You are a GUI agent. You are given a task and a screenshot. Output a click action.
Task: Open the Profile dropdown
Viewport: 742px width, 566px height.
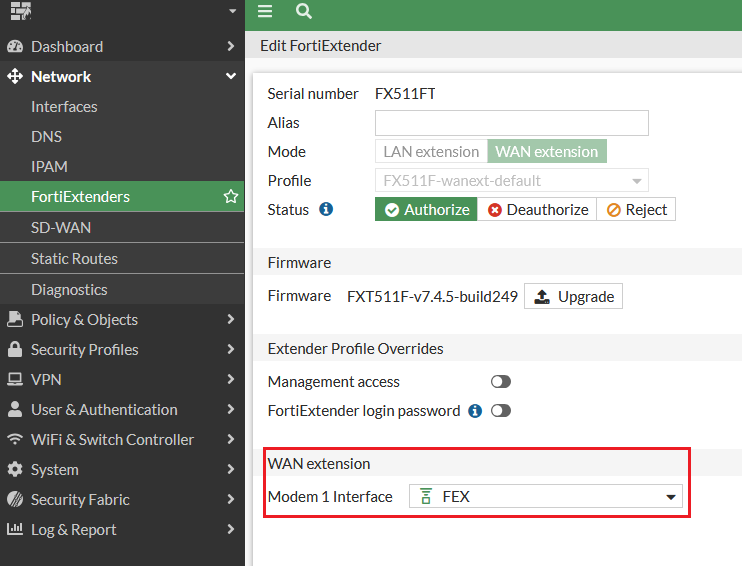click(511, 181)
